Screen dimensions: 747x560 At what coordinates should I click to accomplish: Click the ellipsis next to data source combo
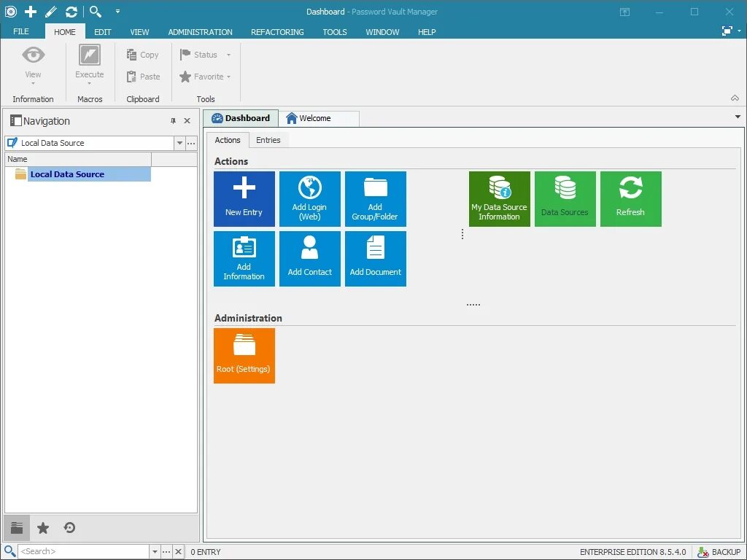(191, 143)
